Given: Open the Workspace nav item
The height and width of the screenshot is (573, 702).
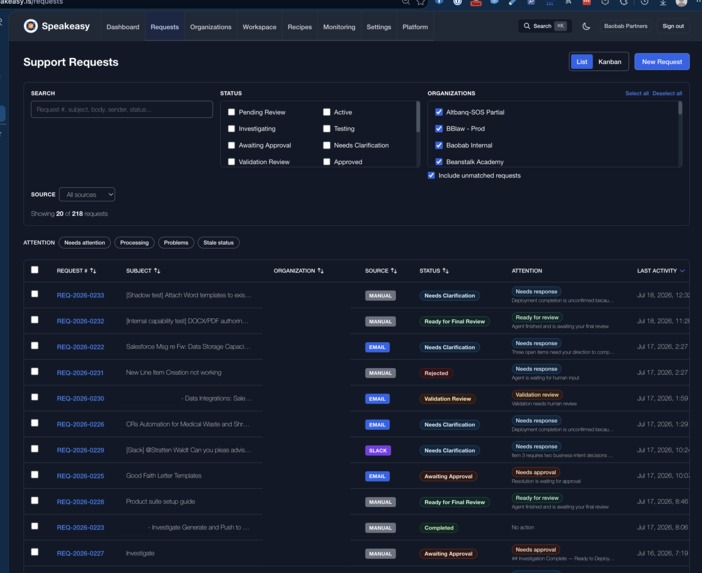Looking at the screenshot, I should click(260, 27).
